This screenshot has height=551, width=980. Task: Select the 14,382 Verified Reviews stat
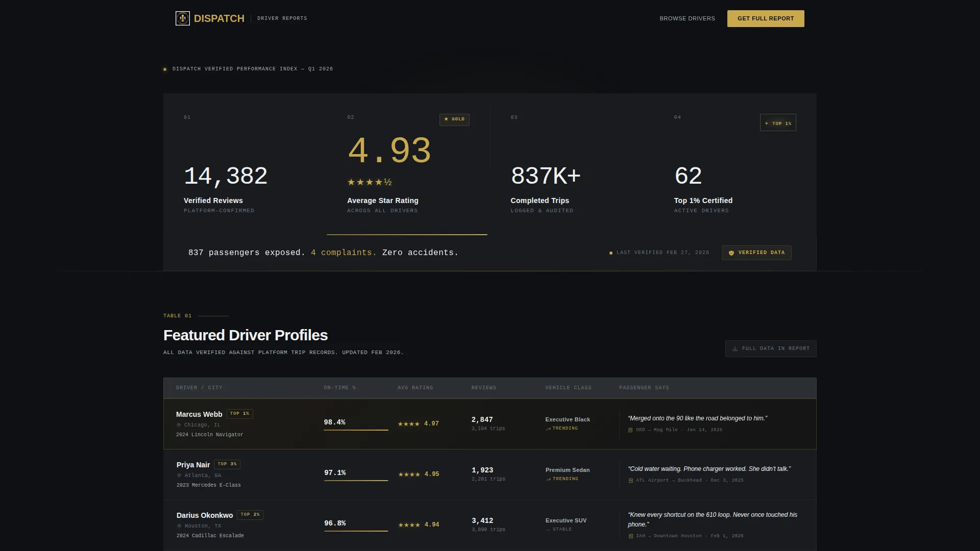point(226,176)
